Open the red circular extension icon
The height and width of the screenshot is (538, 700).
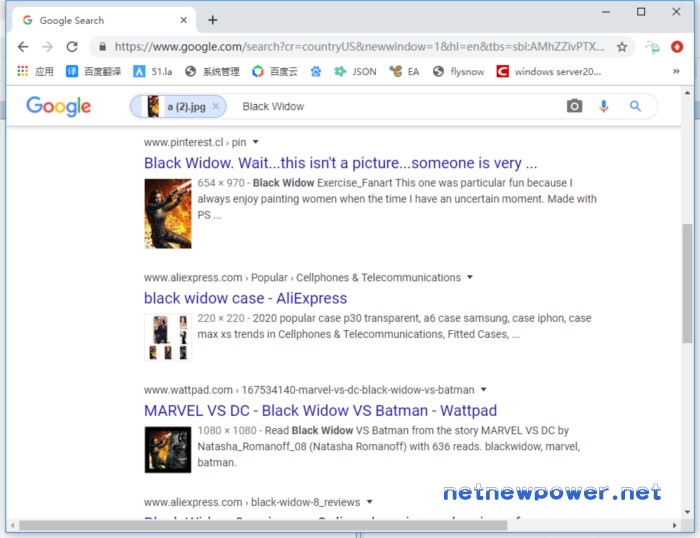pyautogui.click(x=677, y=46)
